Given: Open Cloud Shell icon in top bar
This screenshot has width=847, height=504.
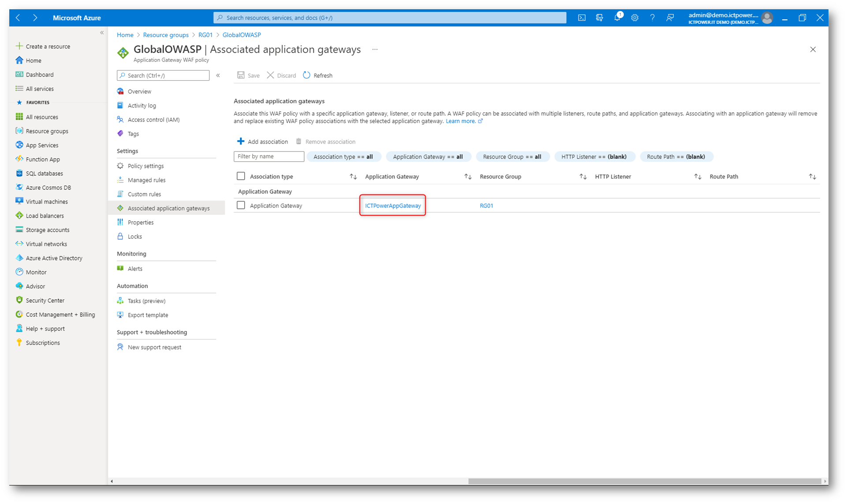Looking at the screenshot, I should [x=582, y=18].
